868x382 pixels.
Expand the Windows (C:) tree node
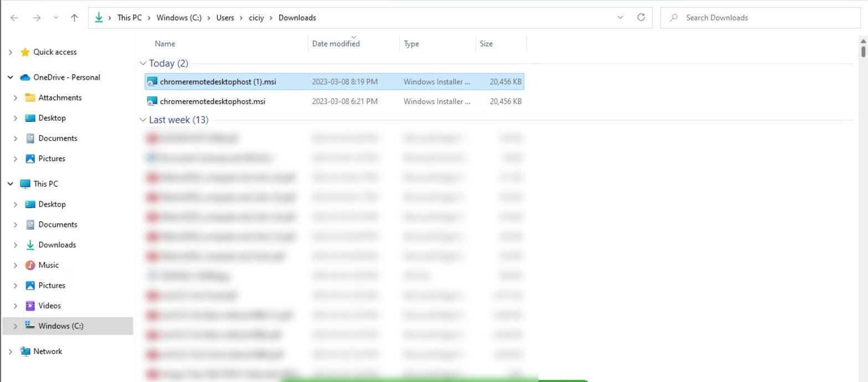(16, 326)
